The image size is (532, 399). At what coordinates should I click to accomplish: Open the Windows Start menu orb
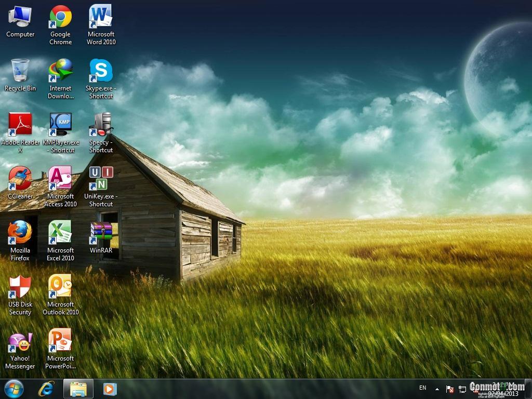point(14,389)
